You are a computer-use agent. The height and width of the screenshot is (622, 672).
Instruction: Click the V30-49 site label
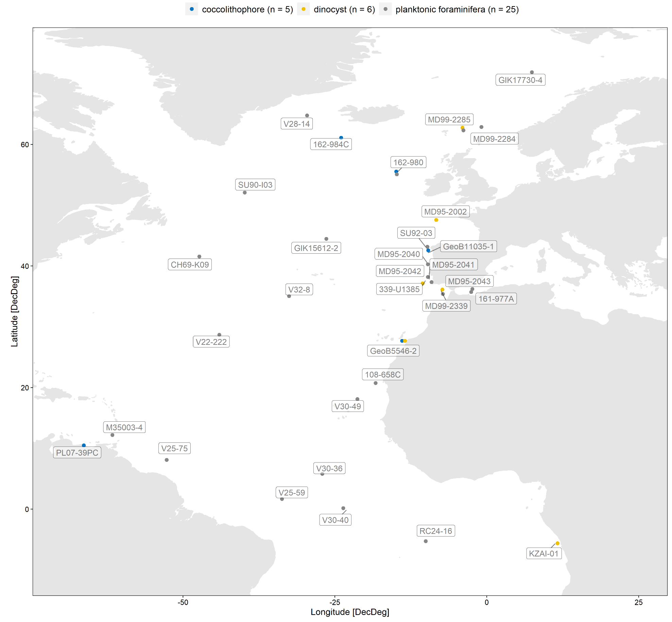348,406
